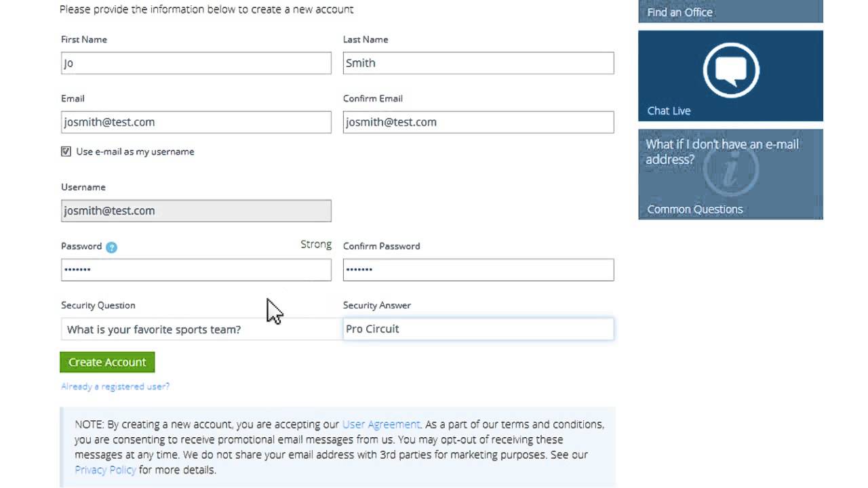The height and width of the screenshot is (488, 868).
Task: Open the Privacy Policy link
Action: [105, 470]
